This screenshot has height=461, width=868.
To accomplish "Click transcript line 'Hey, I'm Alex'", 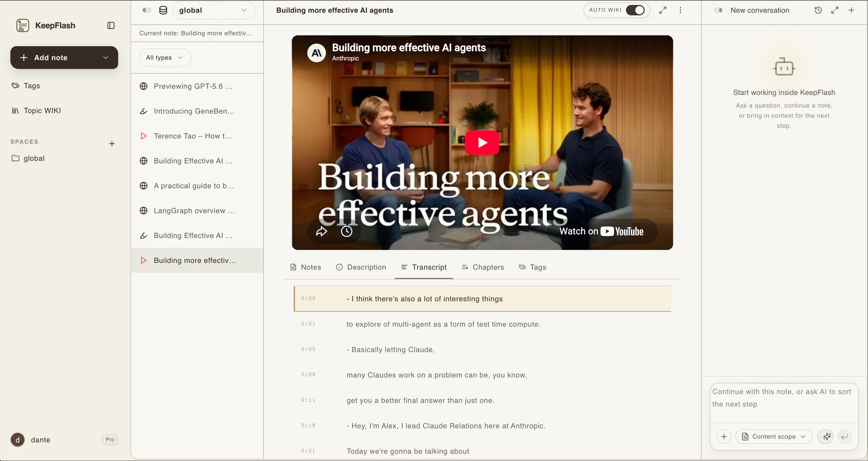I will coord(482,426).
